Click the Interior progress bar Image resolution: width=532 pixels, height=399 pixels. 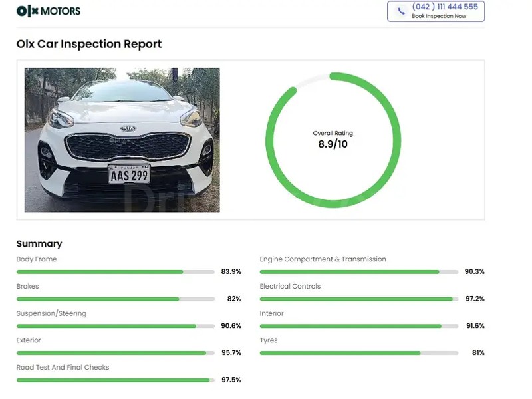[359, 326]
